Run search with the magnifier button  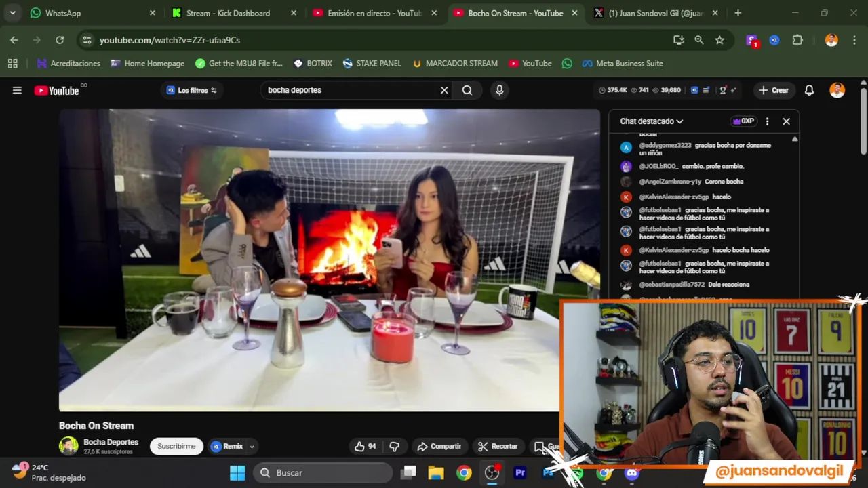coord(467,90)
